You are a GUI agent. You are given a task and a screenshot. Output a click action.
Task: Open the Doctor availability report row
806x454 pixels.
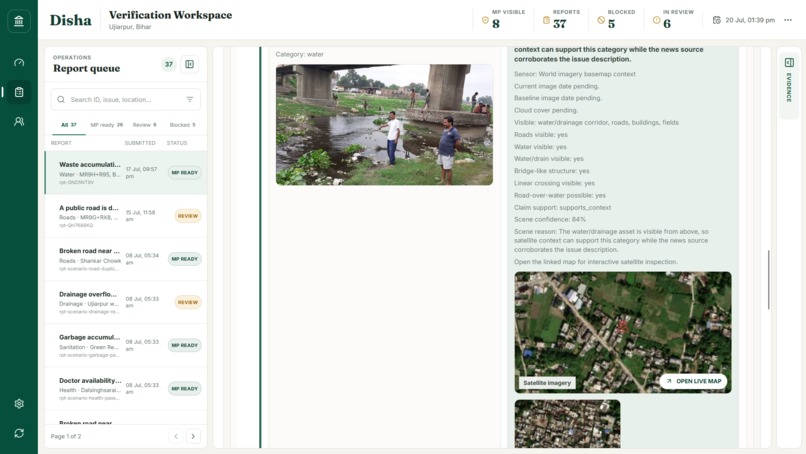pyautogui.click(x=126, y=389)
